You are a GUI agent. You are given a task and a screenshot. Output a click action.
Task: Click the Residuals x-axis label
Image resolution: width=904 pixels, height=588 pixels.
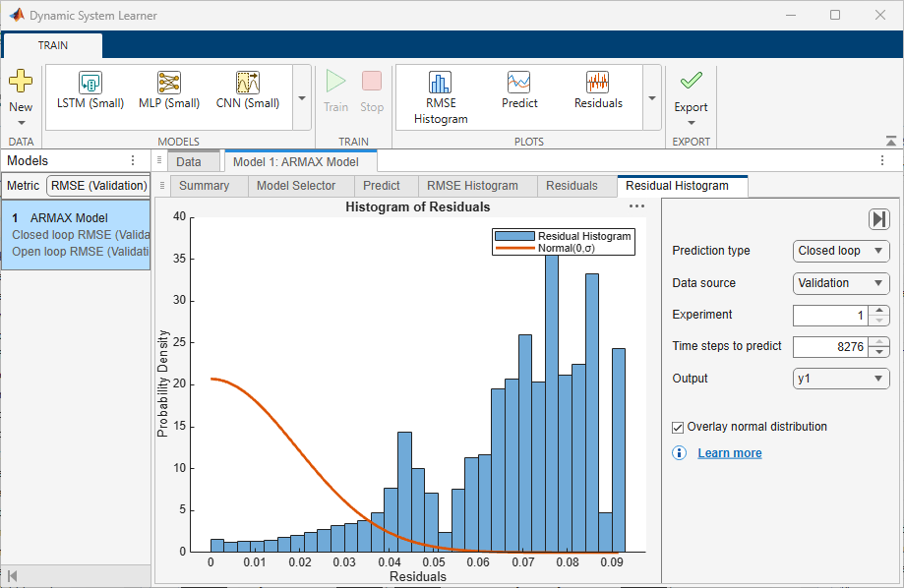[417, 576]
